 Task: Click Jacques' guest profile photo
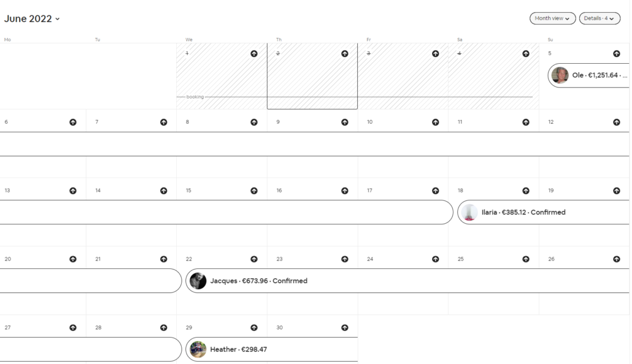pos(198,281)
